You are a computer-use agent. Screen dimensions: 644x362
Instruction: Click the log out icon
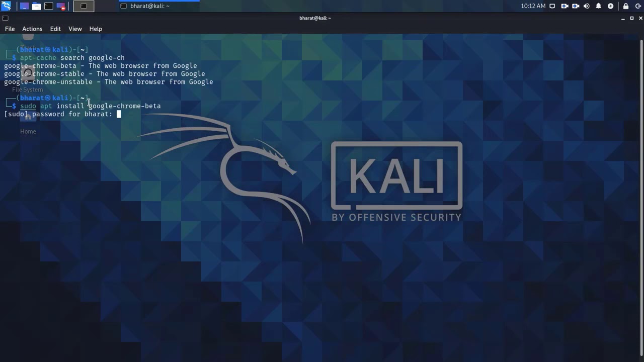point(637,6)
